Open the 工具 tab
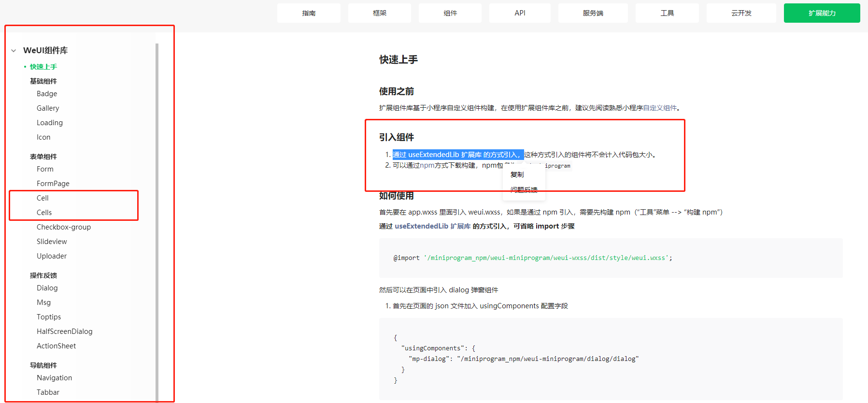This screenshot has height=403, width=868. coord(667,13)
